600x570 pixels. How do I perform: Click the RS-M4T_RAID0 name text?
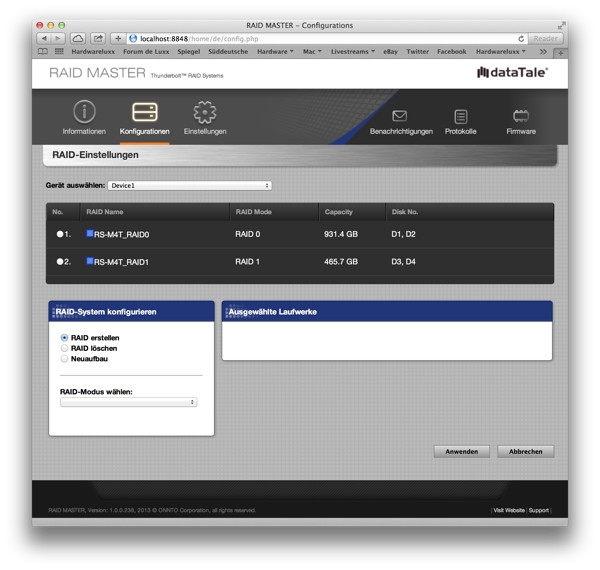coord(122,235)
